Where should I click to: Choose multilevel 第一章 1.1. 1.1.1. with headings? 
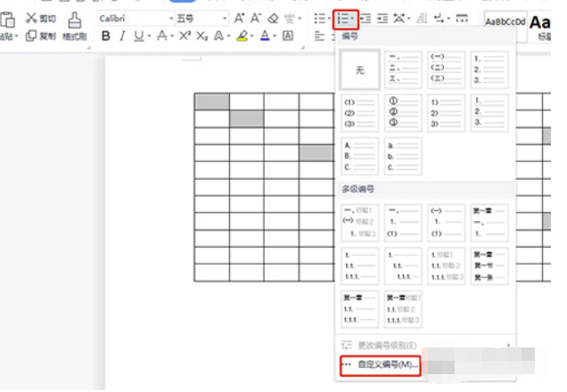pos(403,309)
